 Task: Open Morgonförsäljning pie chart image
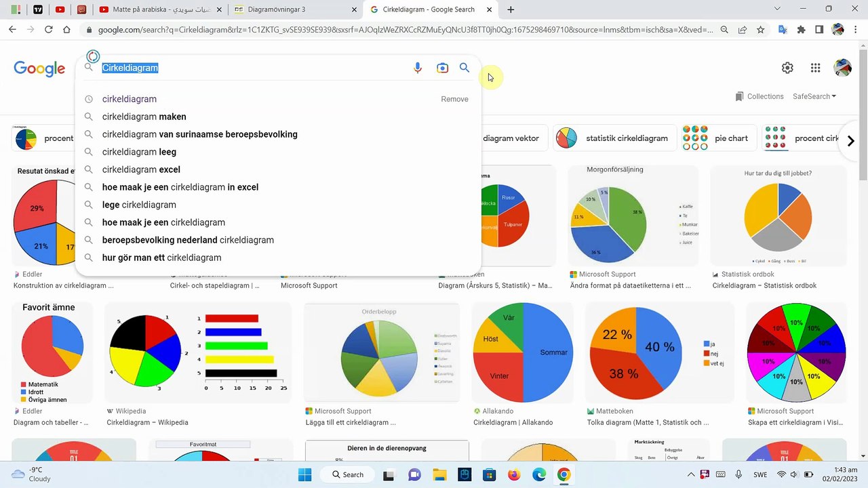(x=633, y=215)
